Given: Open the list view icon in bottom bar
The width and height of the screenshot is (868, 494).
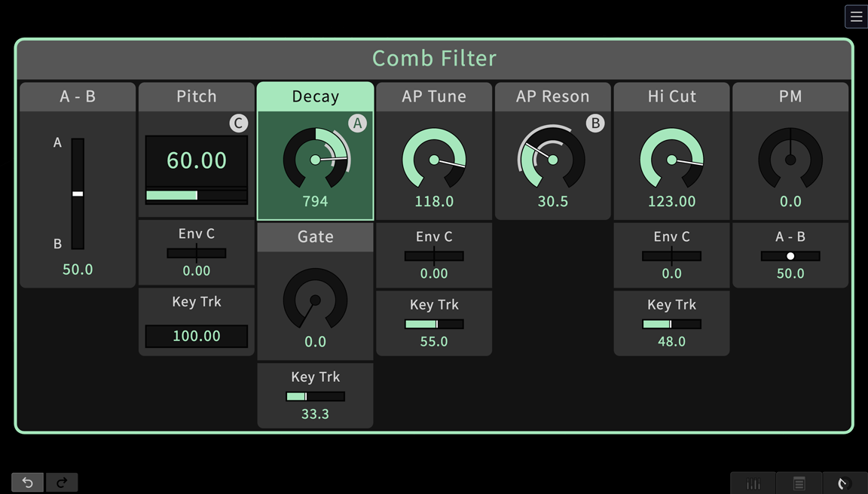Looking at the screenshot, I should coord(799,483).
